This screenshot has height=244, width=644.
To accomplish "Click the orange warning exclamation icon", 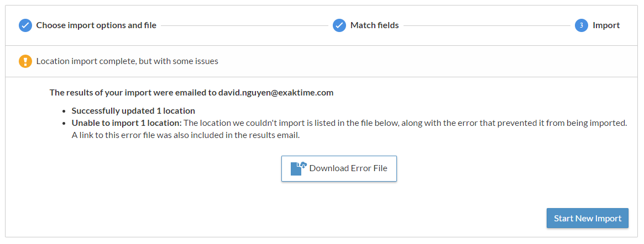I will click(x=25, y=61).
